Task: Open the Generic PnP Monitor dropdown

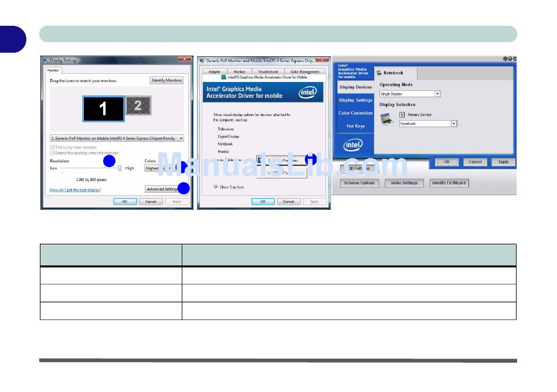Action: (x=117, y=138)
